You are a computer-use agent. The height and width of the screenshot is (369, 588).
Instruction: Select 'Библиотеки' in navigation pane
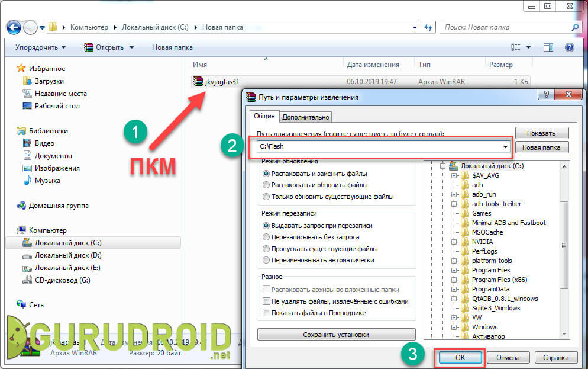(49, 131)
